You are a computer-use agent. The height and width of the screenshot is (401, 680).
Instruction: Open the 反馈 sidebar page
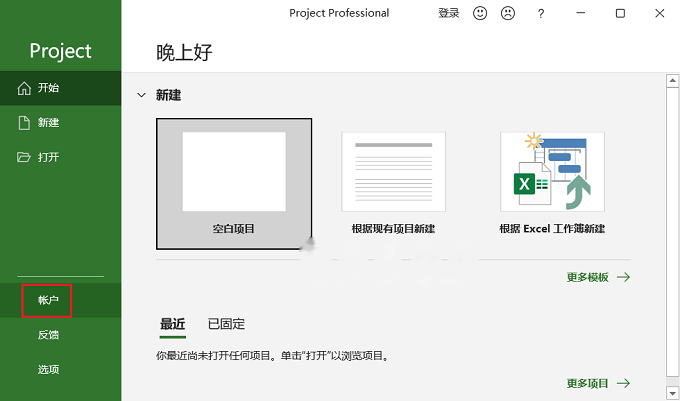(x=60, y=335)
